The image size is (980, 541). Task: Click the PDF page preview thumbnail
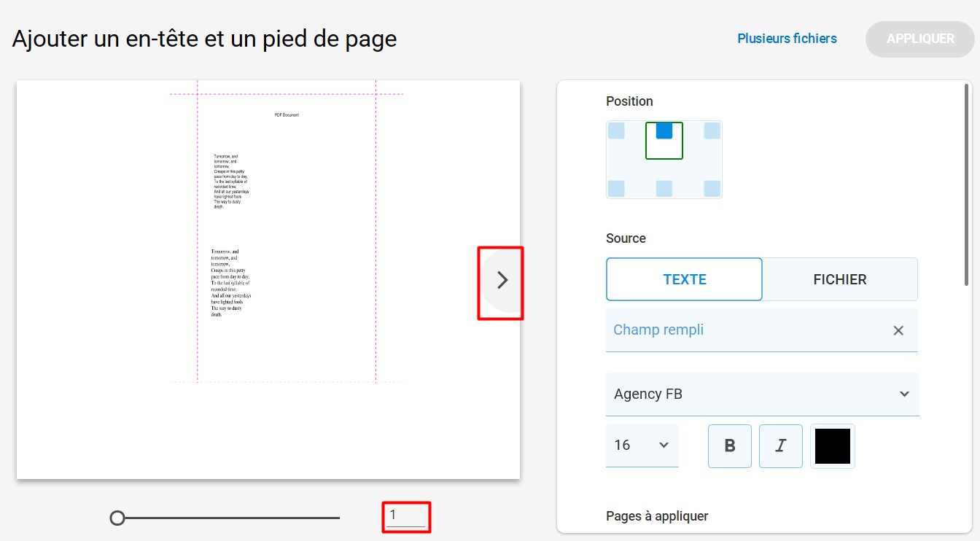268,280
